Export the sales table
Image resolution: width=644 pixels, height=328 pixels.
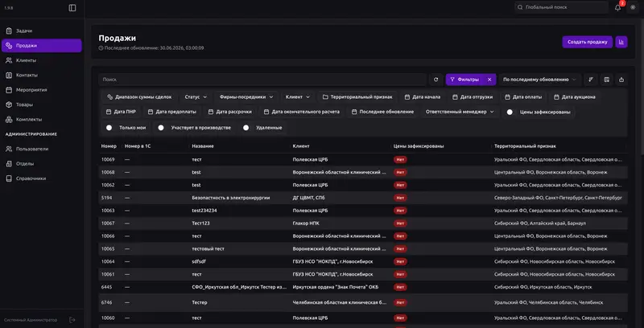pyautogui.click(x=621, y=80)
